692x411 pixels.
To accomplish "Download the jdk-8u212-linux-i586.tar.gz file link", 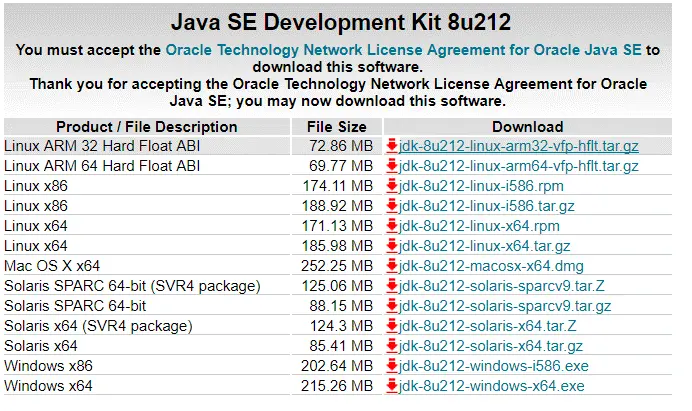I will [x=486, y=206].
